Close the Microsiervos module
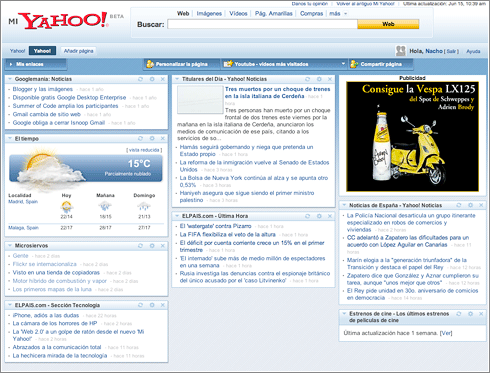Image resolution: width=490 pixels, height=373 pixels. (x=163, y=246)
